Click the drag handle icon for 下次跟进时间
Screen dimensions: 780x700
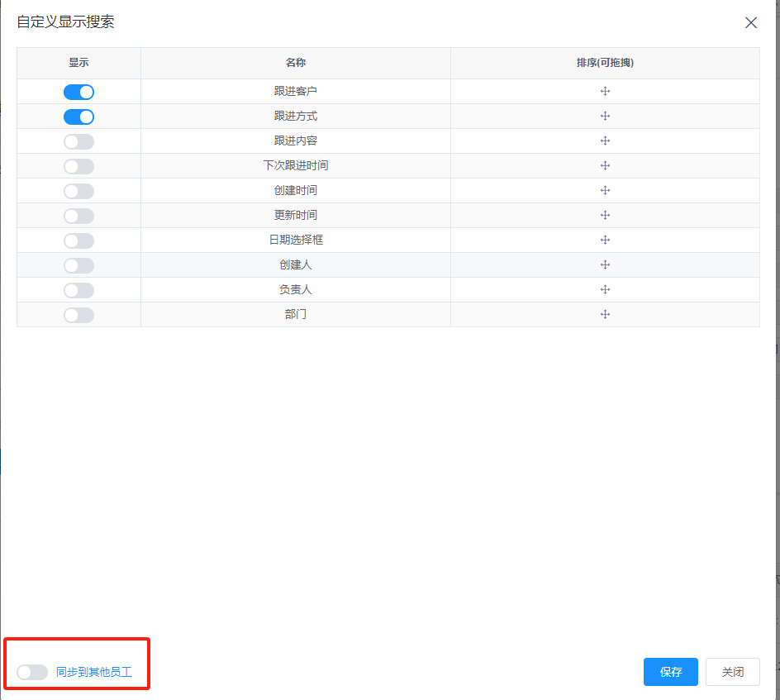[x=605, y=166]
